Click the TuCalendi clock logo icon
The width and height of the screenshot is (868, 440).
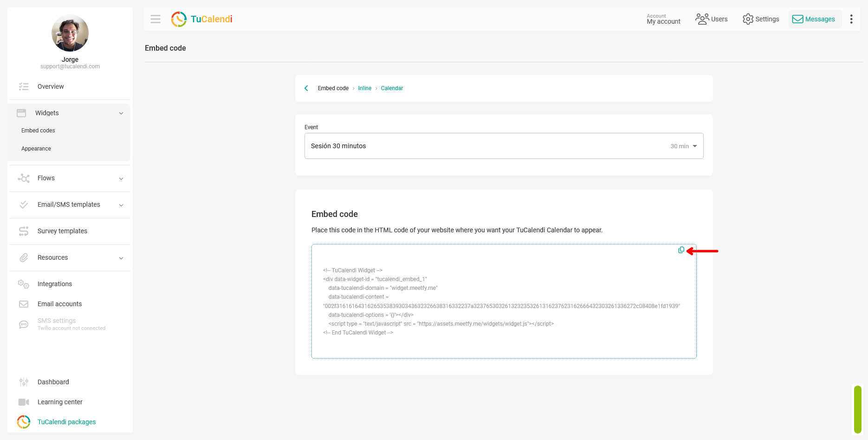[179, 19]
